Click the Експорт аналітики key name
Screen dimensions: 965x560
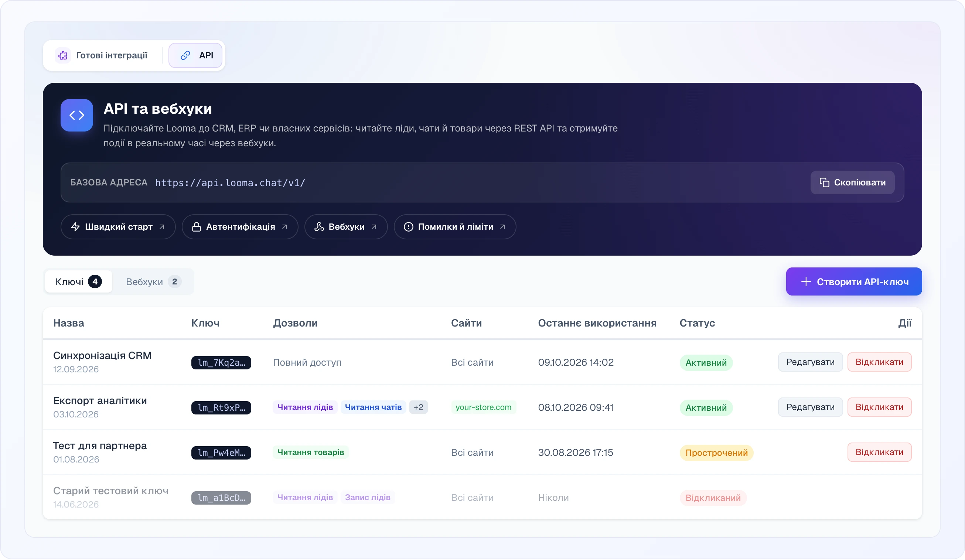click(x=100, y=401)
